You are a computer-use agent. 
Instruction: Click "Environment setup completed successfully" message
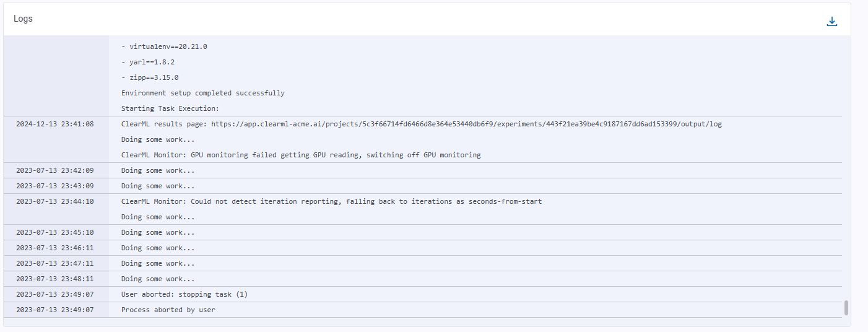[202, 93]
